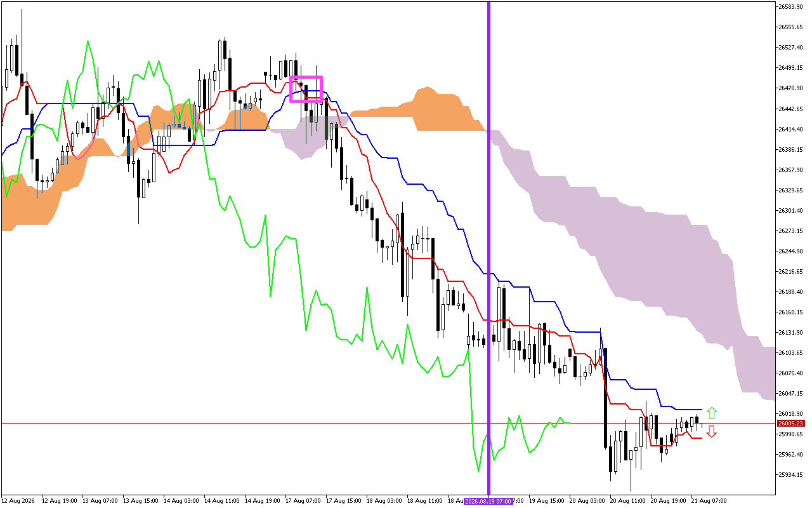Select the red horizontal current price line

[388, 423]
